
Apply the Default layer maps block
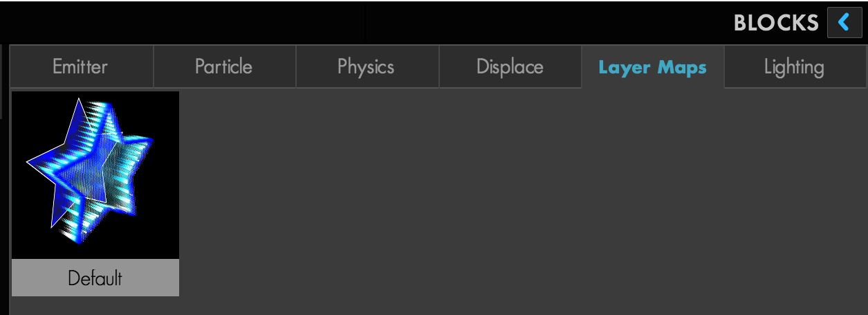pyautogui.click(x=95, y=194)
